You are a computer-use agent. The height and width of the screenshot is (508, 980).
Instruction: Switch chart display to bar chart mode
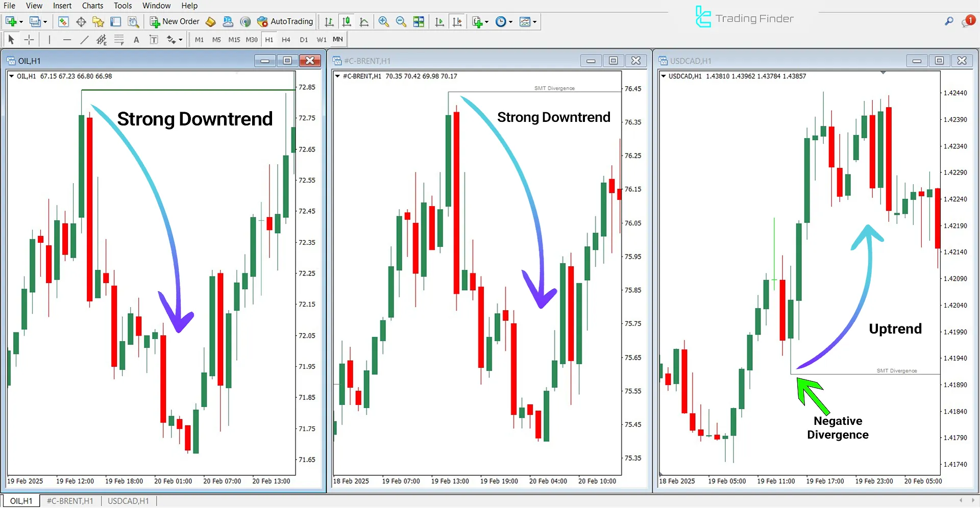coord(329,21)
